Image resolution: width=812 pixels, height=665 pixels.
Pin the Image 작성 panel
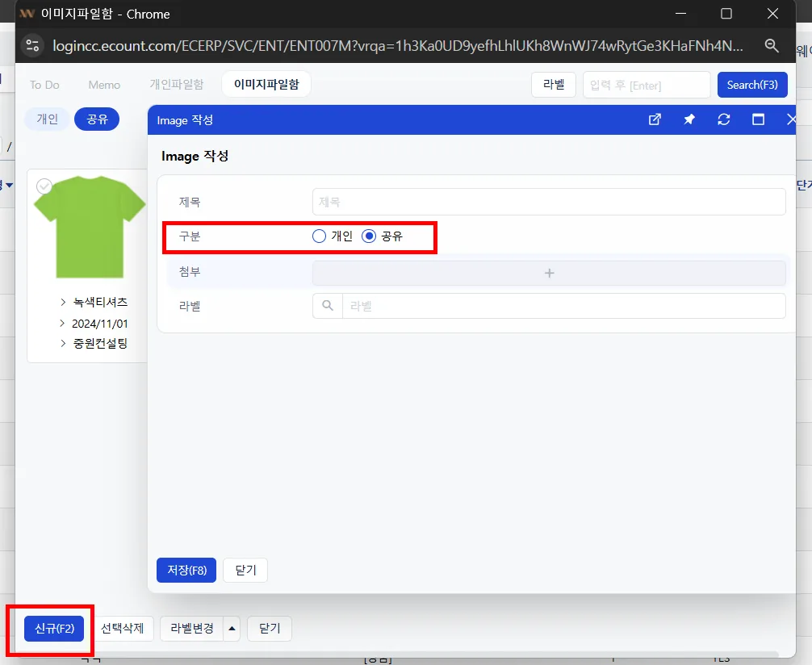coord(689,119)
